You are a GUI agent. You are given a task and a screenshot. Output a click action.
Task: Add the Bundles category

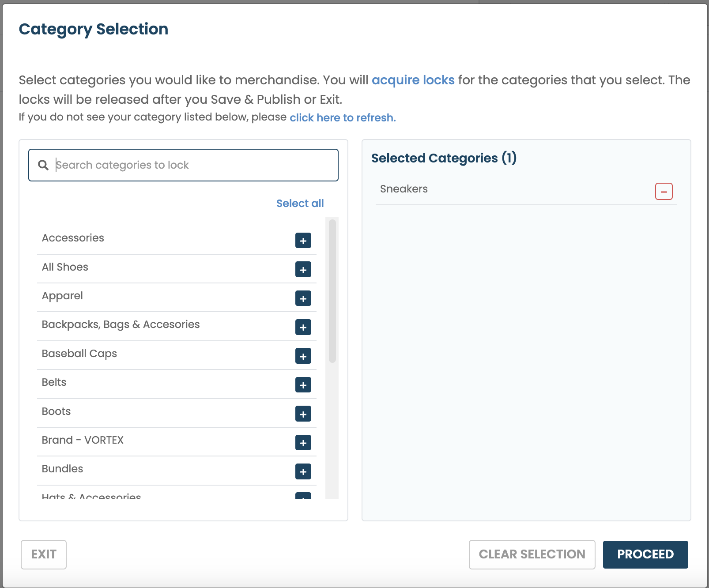(x=303, y=471)
